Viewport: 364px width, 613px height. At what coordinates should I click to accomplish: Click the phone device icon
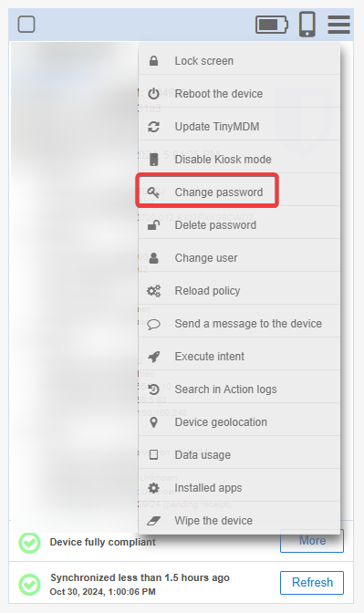[307, 25]
